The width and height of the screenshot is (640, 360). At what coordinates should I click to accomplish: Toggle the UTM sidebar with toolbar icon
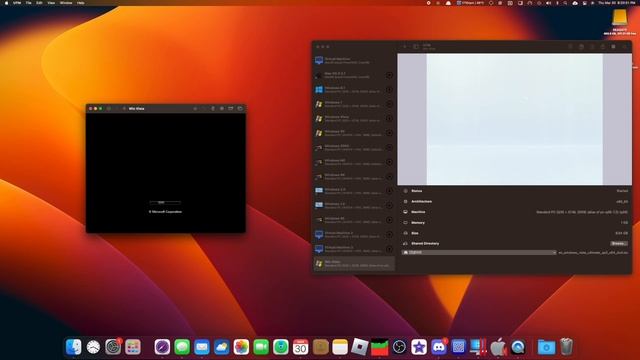pos(416,47)
